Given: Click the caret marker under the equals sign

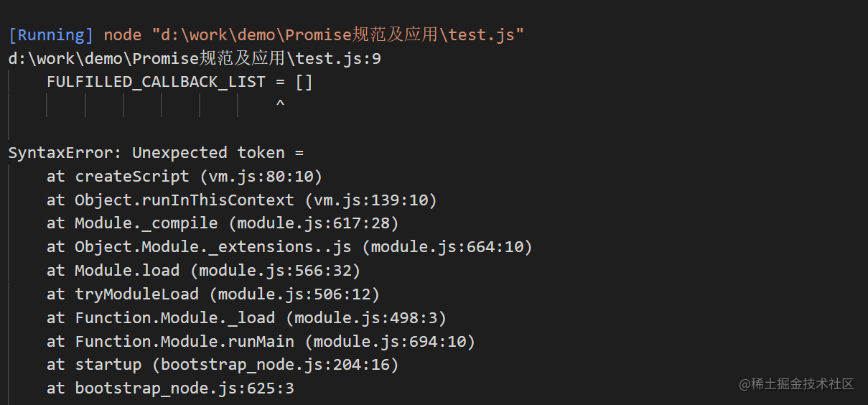Looking at the screenshot, I should coord(280,106).
